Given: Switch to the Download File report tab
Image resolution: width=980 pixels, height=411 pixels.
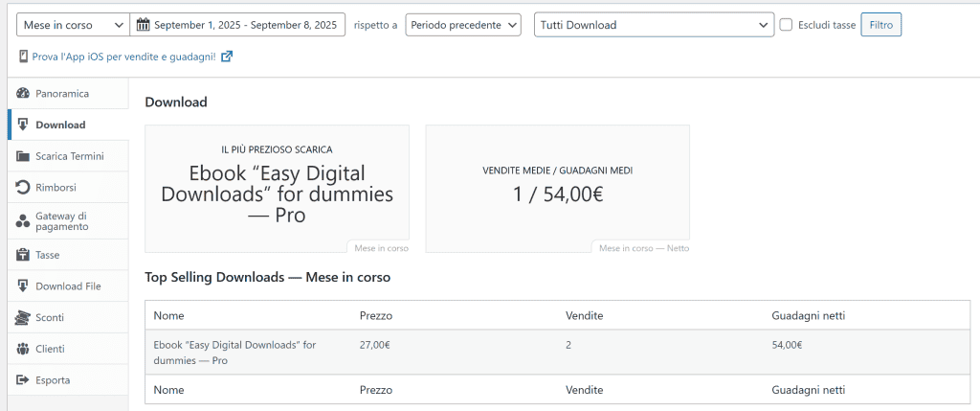Looking at the screenshot, I should tap(68, 286).
